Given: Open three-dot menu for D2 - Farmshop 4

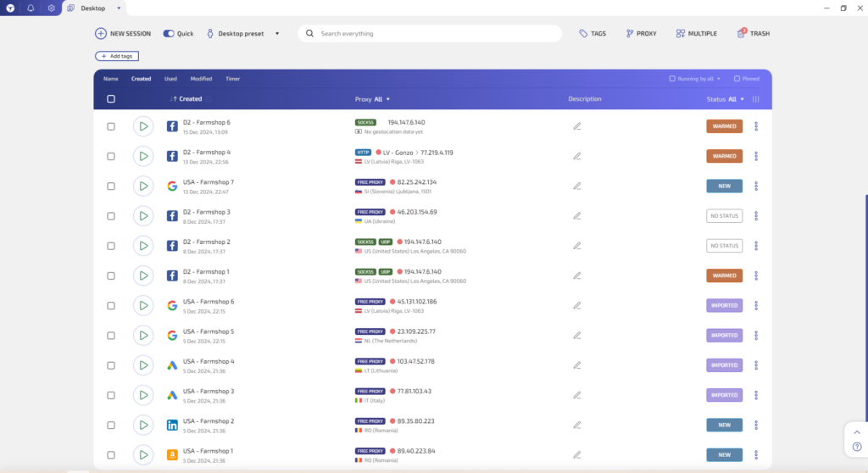Looking at the screenshot, I should click(755, 156).
